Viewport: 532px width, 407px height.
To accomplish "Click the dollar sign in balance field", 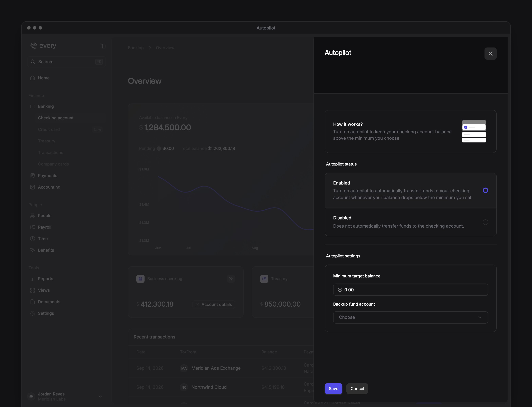I will pos(340,290).
